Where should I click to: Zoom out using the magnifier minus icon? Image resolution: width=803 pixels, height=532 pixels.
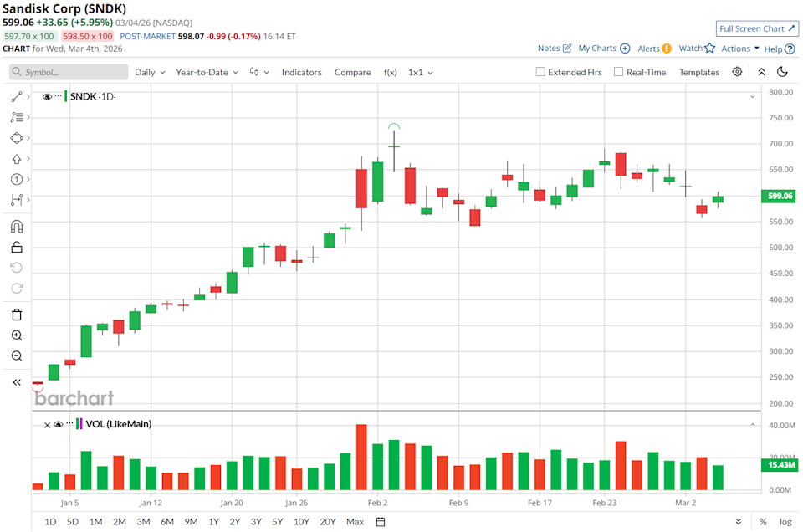coord(17,356)
